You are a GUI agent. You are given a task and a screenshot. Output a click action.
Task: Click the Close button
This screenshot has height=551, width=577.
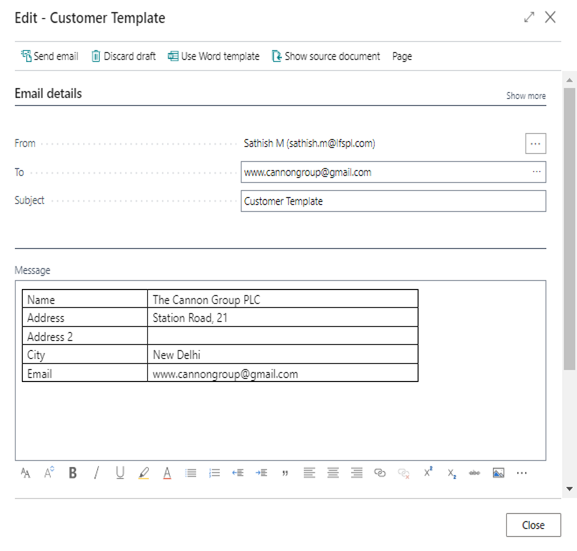pos(533,525)
